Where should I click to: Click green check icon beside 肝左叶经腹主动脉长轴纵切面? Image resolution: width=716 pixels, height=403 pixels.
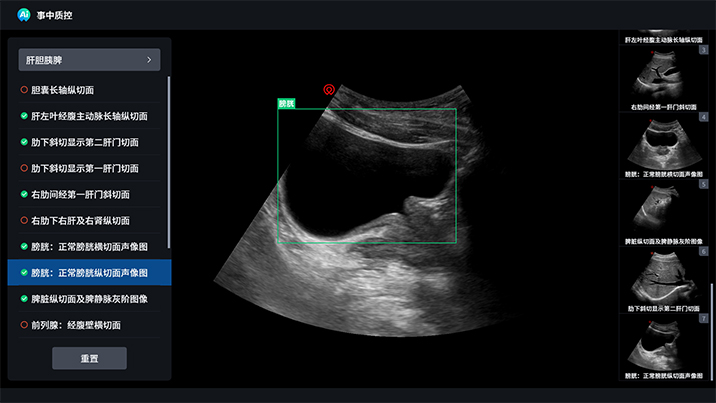[24, 116]
